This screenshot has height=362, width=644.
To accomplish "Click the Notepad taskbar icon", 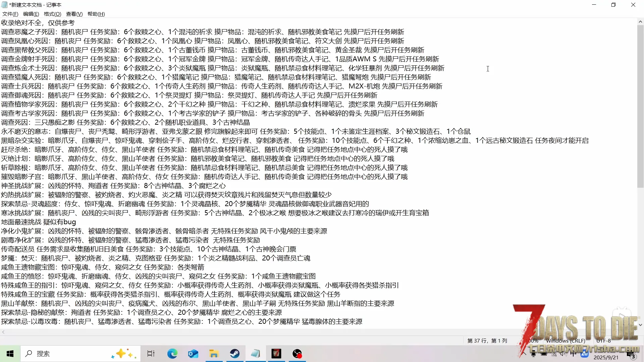I will [255, 354].
